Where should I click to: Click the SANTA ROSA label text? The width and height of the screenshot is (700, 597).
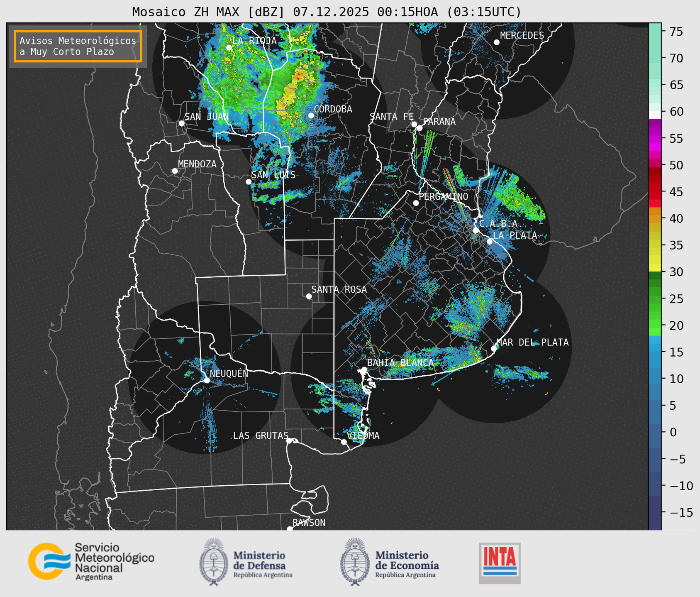(x=339, y=289)
